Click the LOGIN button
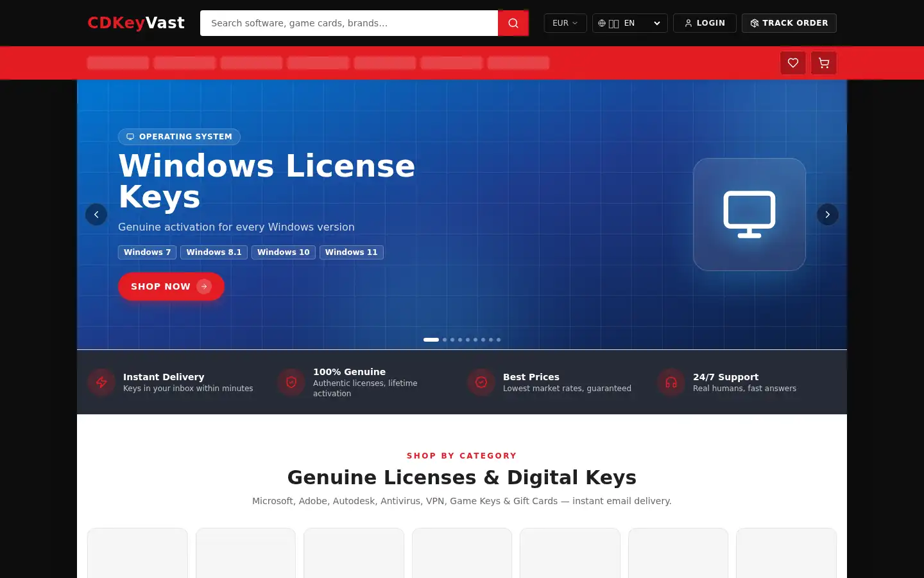924x578 pixels. pos(705,23)
